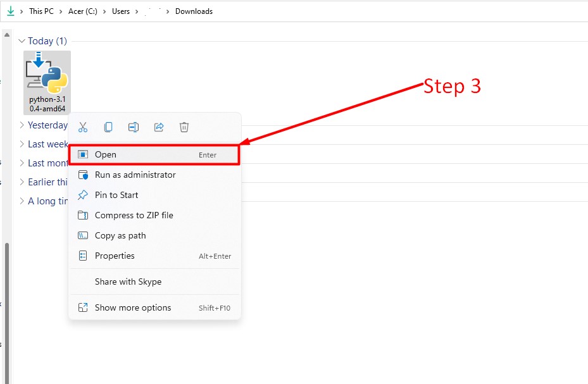This screenshot has width=588, height=384.
Task: Expand the Last month group
Action: click(x=22, y=163)
